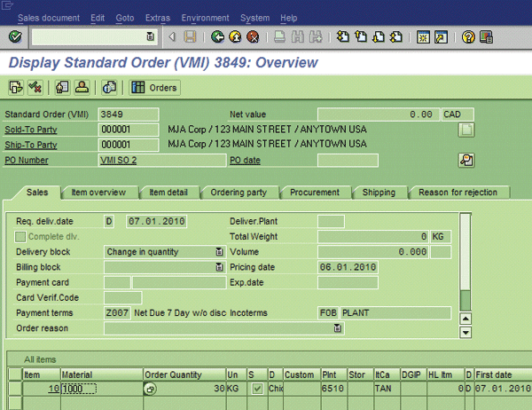Click the green Back arrow icon
The width and height of the screenshot is (532, 410).
pyautogui.click(x=217, y=36)
